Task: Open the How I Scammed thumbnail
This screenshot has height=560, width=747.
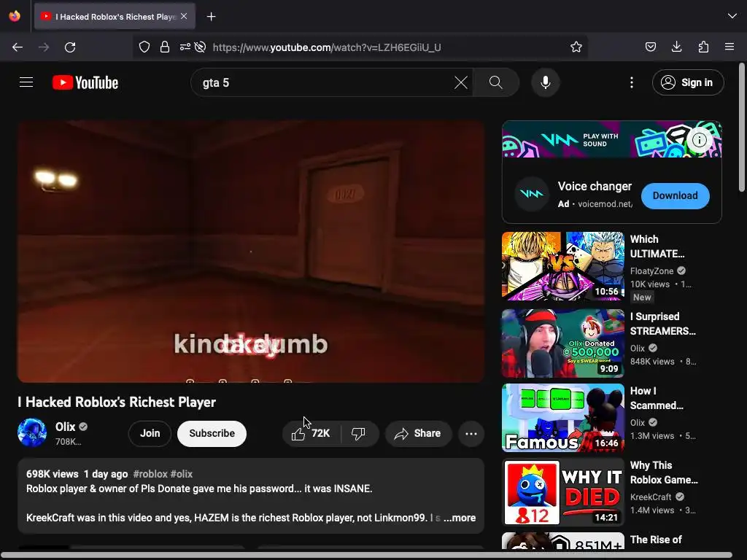Action: 563,418
